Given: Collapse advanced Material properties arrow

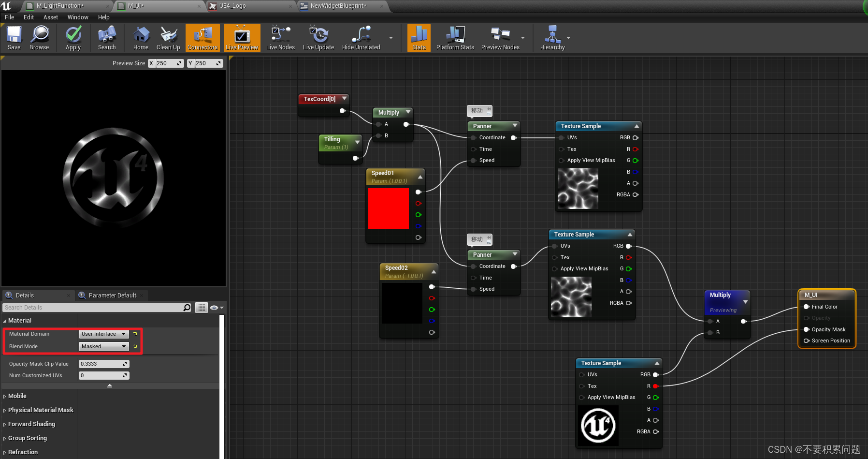Looking at the screenshot, I should [x=110, y=385].
